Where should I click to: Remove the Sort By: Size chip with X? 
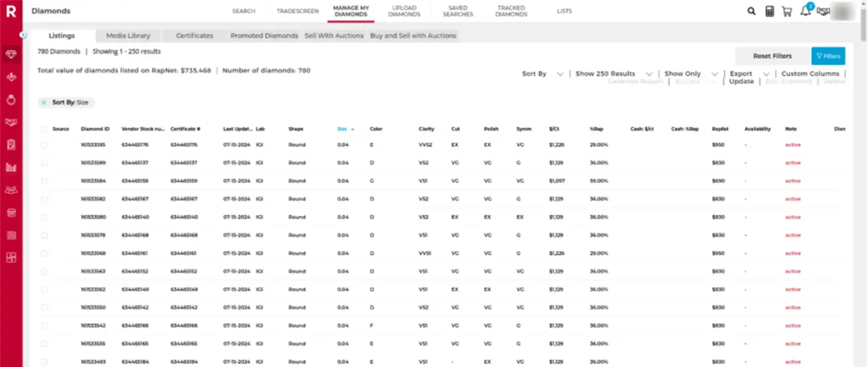tap(44, 103)
